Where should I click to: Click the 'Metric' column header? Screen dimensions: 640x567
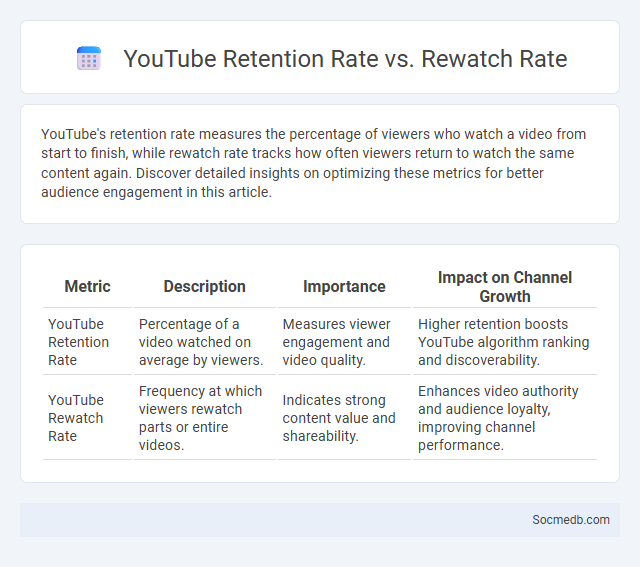point(87,287)
